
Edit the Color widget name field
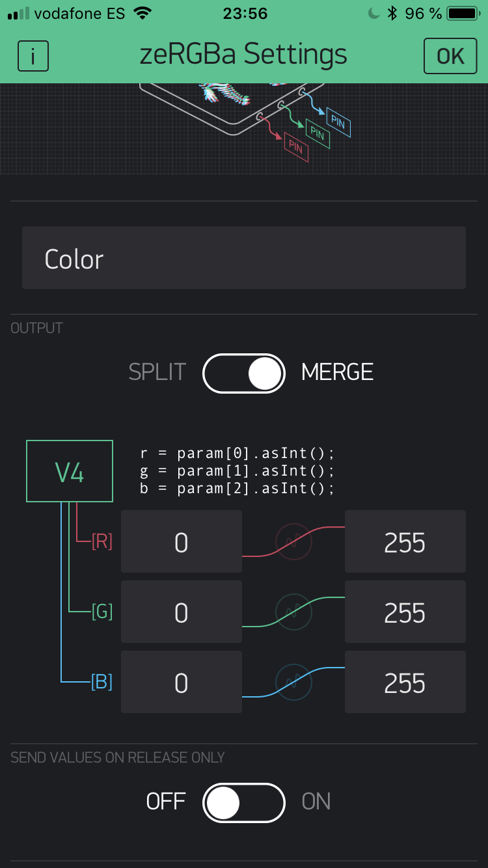point(244,258)
